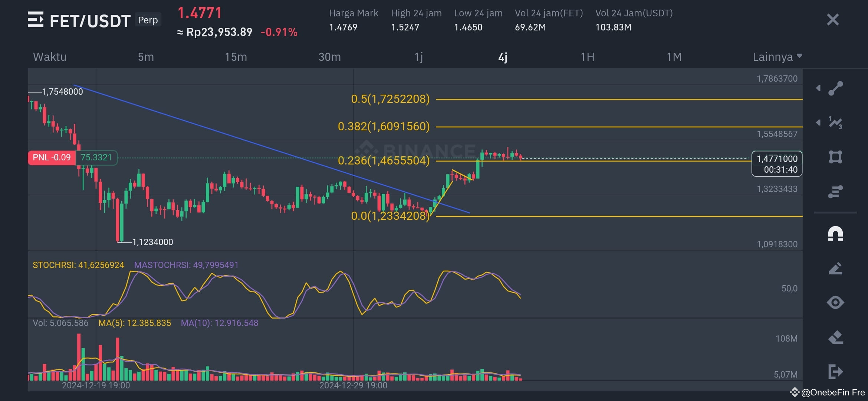Screen dimensions: 868x401
Task: Open the Lainnya timeframe dropdown
Action: pyautogui.click(x=777, y=57)
